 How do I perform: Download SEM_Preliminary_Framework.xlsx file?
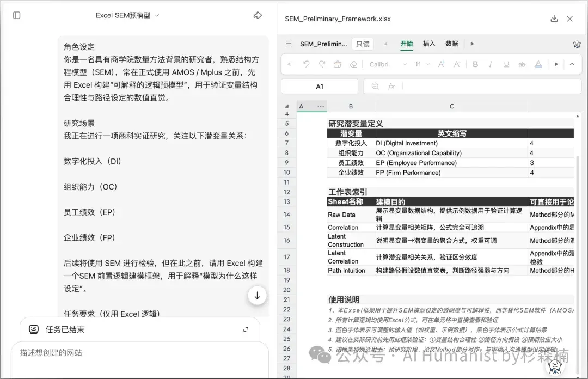[554, 19]
